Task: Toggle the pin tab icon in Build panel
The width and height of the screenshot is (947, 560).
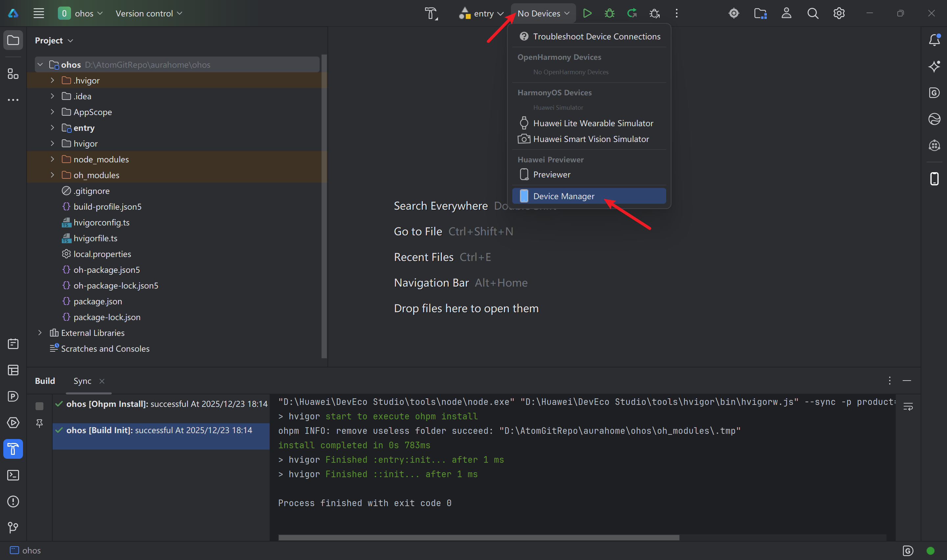Action: coord(39,423)
